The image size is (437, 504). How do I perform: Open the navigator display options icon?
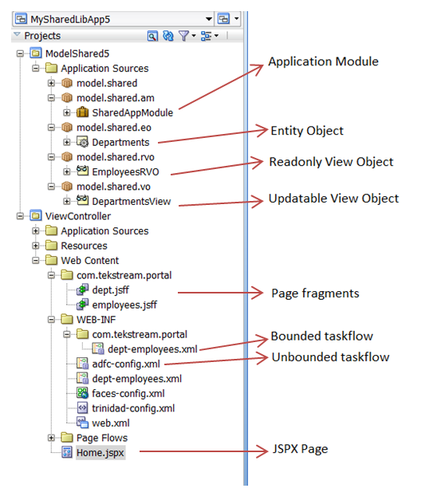click(x=209, y=36)
